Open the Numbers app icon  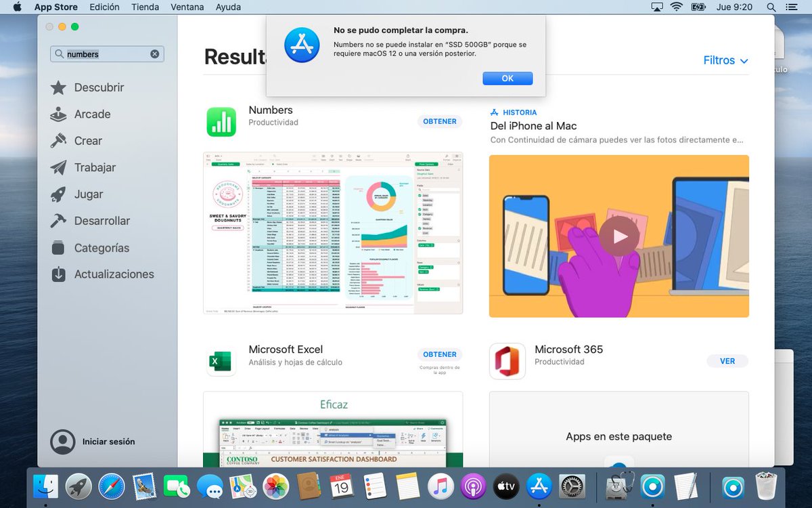pos(221,122)
